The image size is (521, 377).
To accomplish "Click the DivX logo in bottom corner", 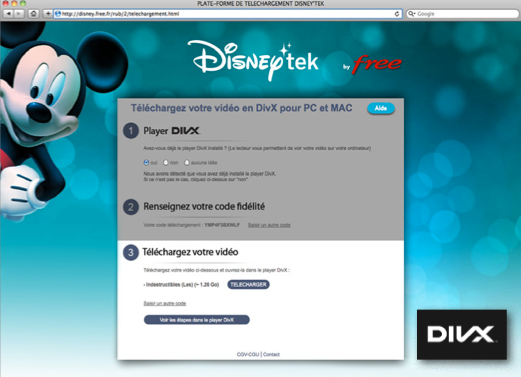I will [462, 334].
